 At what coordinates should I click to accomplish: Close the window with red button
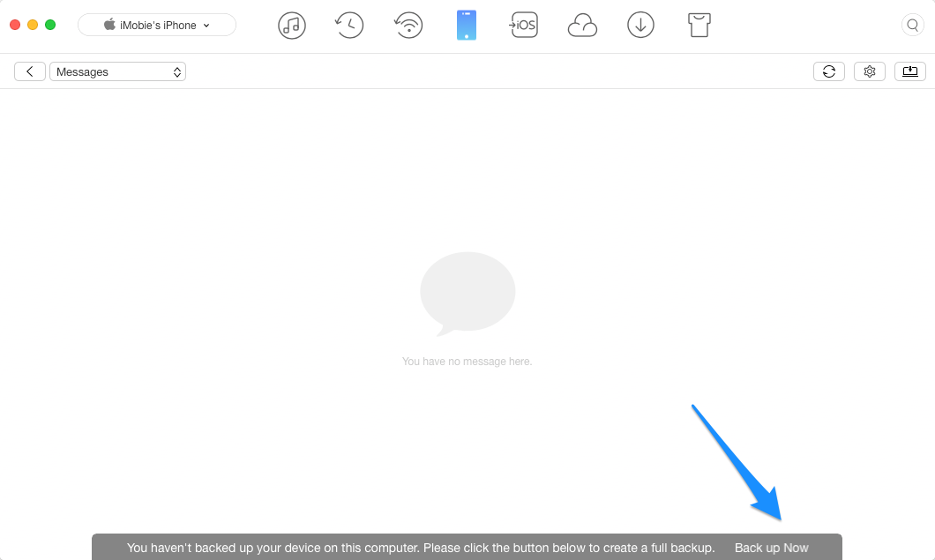point(15,25)
